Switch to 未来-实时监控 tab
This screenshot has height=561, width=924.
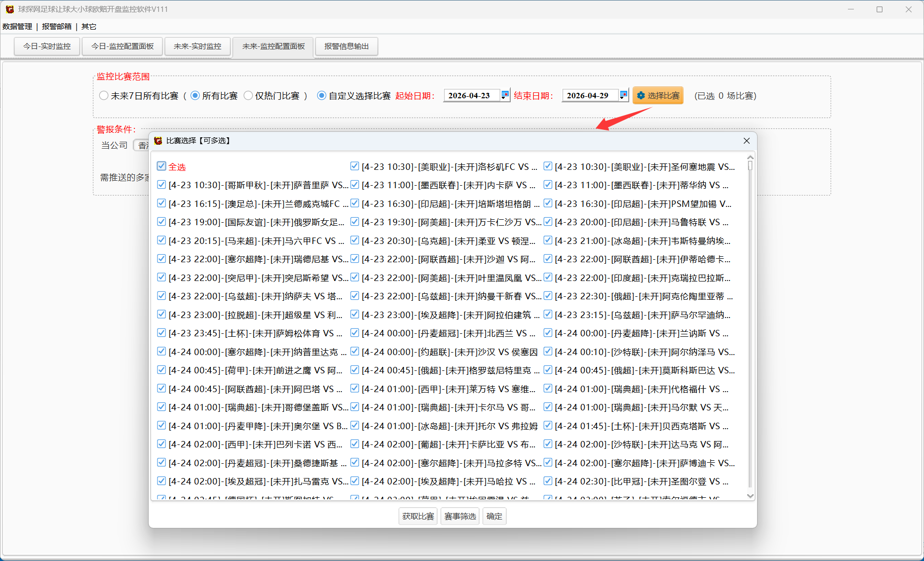click(x=198, y=46)
